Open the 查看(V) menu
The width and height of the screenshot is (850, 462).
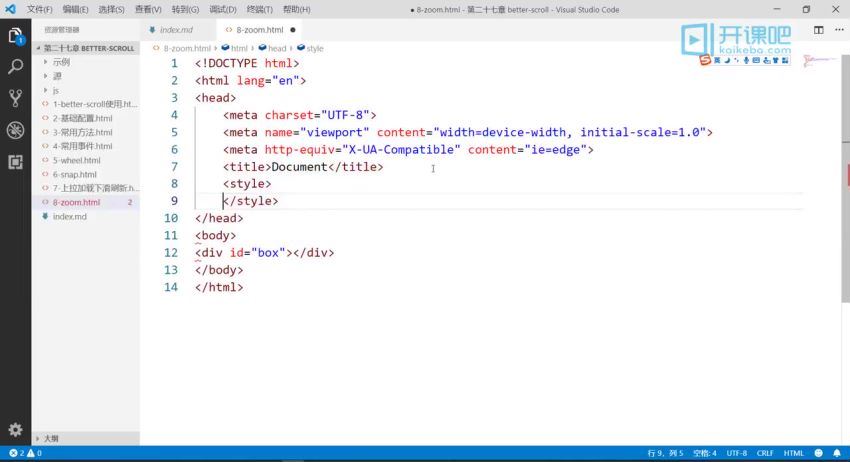[x=148, y=9]
